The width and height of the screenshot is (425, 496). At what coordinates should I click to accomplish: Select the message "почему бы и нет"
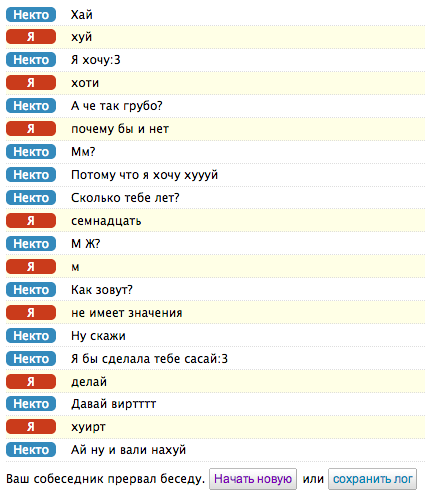(120, 129)
